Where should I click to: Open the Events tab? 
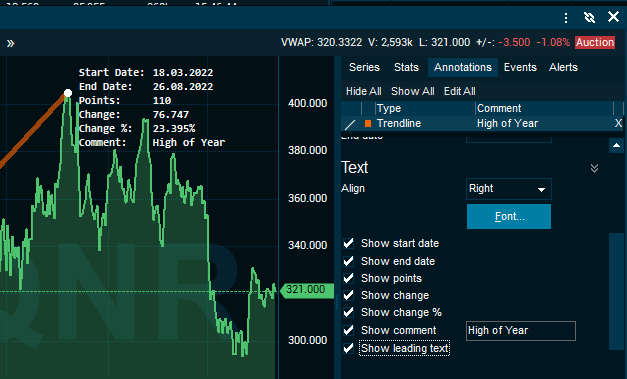[x=520, y=67]
